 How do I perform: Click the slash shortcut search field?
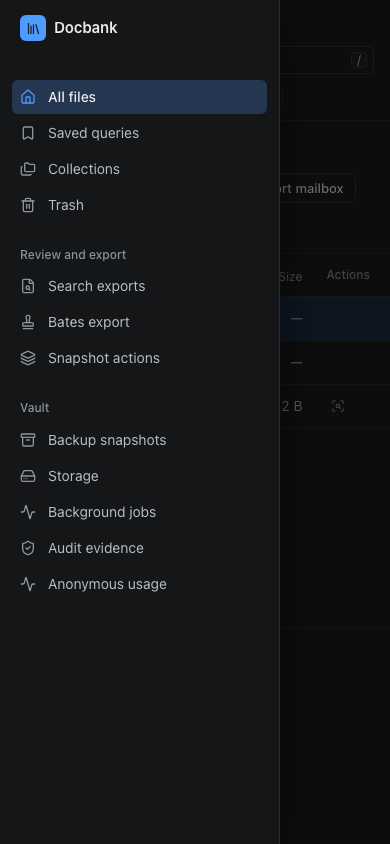(327, 60)
